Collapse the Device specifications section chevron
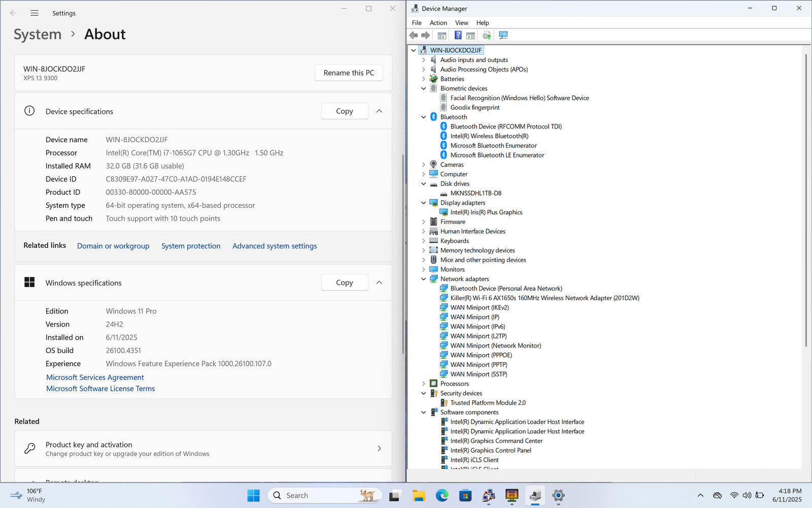Image resolution: width=812 pixels, height=508 pixels. point(379,111)
